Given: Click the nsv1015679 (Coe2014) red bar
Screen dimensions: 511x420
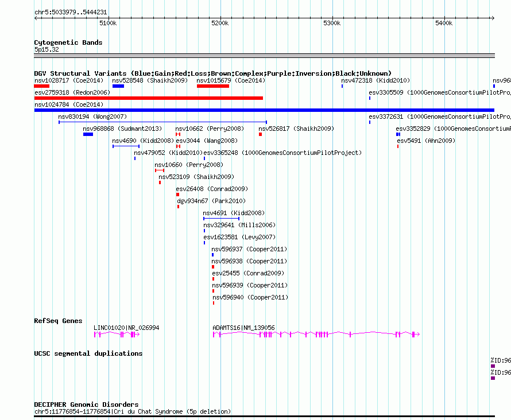Looking at the screenshot, I should tap(213, 86).
